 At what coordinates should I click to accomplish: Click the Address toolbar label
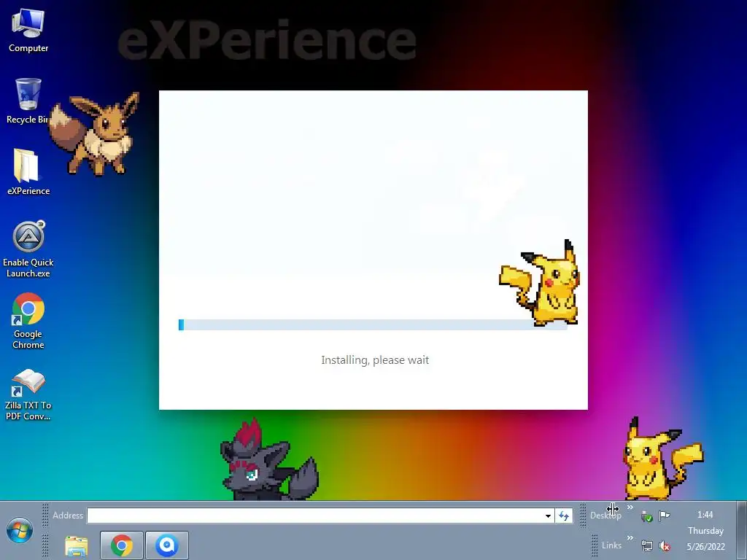click(68, 516)
